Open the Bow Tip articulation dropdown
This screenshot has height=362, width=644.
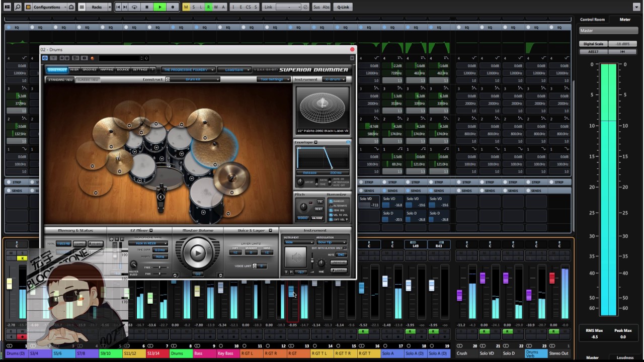coord(332,242)
